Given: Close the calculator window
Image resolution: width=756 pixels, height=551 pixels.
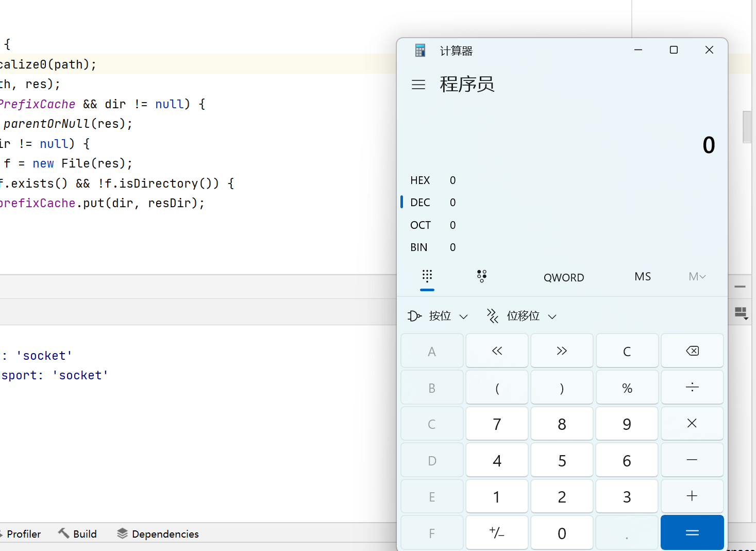Looking at the screenshot, I should [709, 50].
